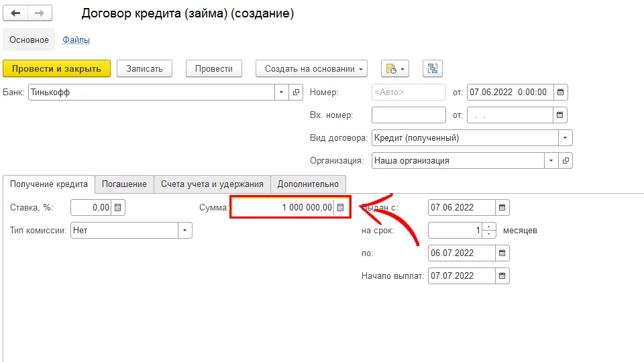Click the forward navigation arrow

click(39, 13)
